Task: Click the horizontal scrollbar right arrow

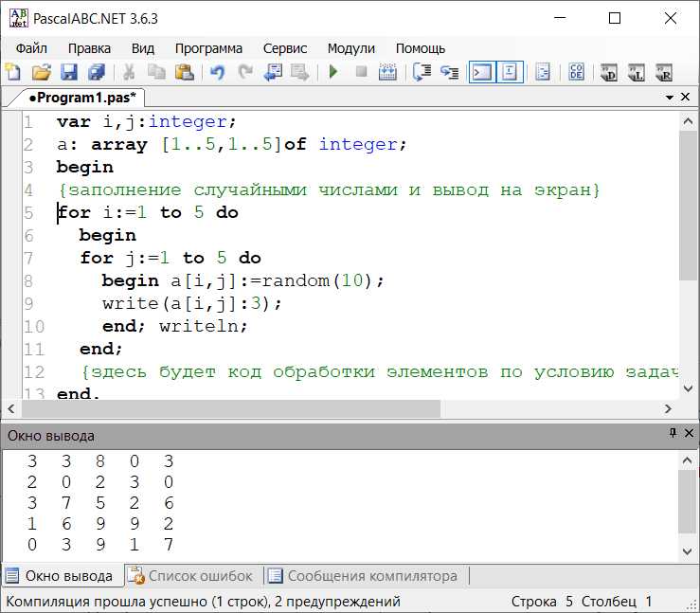Action: [x=668, y=408]
